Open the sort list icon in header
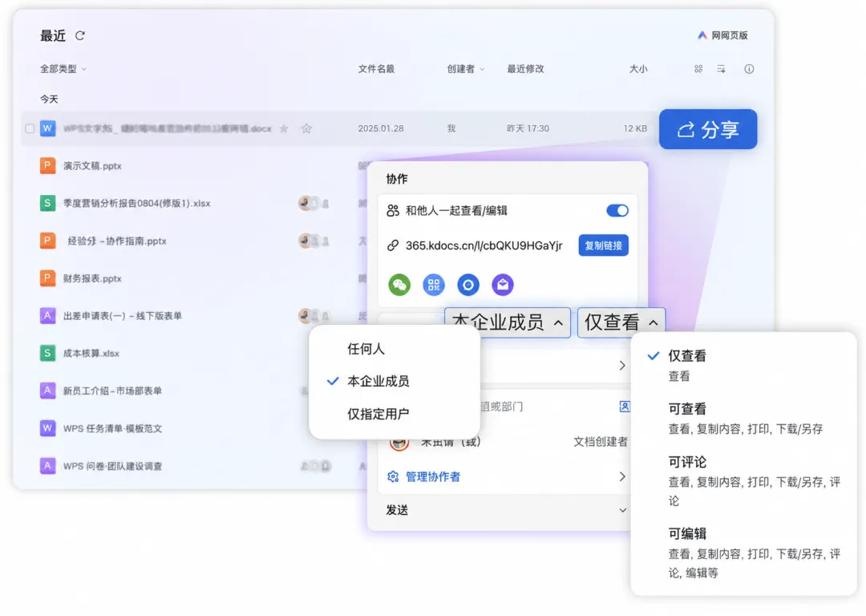Image resolution: width=866 pixels, height=616 pixels. (722, 69)
